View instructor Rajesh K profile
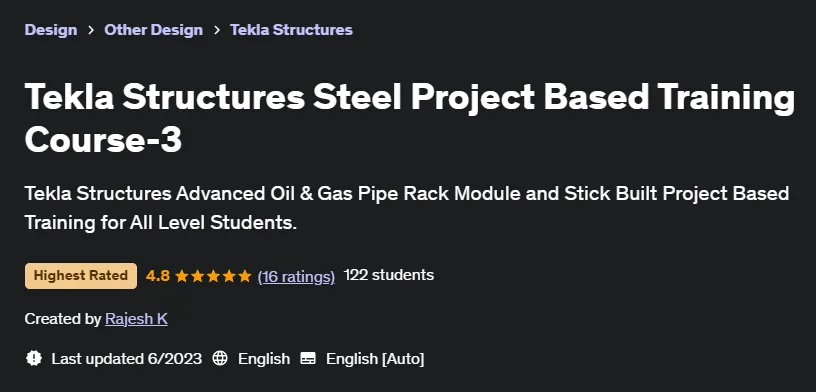 (136, 319)
